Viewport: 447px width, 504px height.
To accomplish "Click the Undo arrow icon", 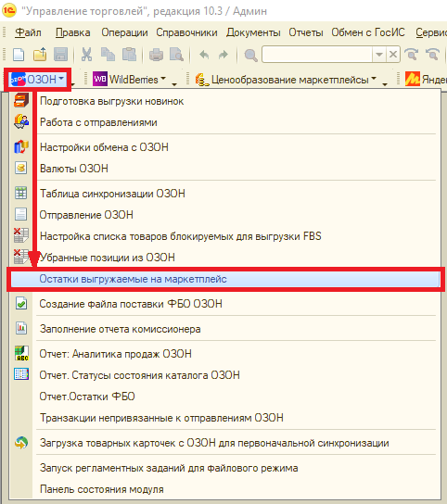I will point(204,55).
